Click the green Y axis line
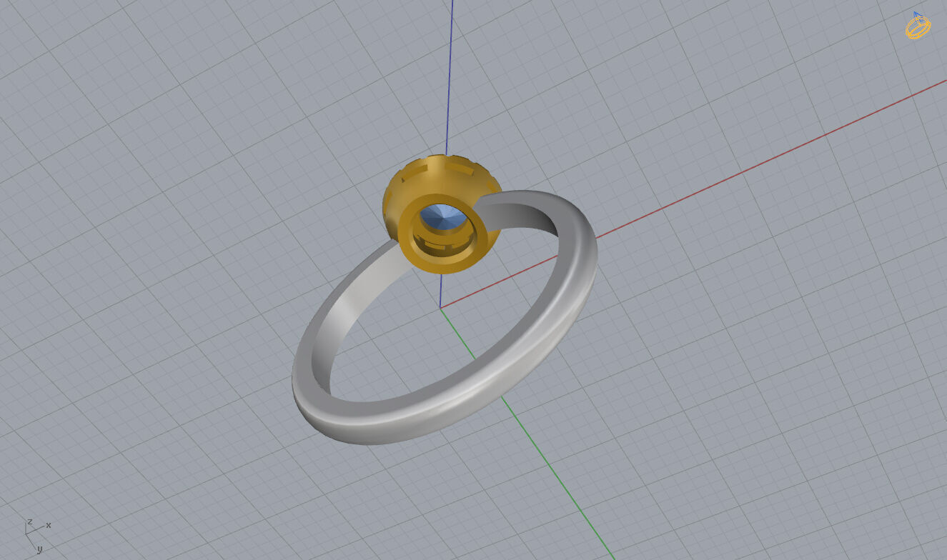 point(529,436)
